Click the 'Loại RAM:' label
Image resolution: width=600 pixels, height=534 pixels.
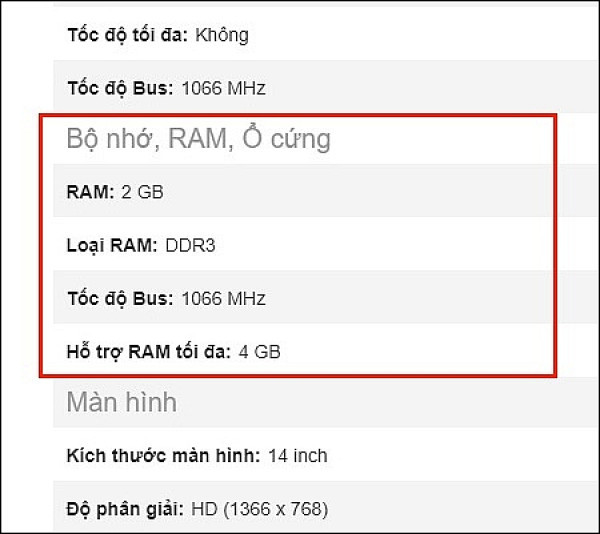pyautogui.click(x=112, y=245)
